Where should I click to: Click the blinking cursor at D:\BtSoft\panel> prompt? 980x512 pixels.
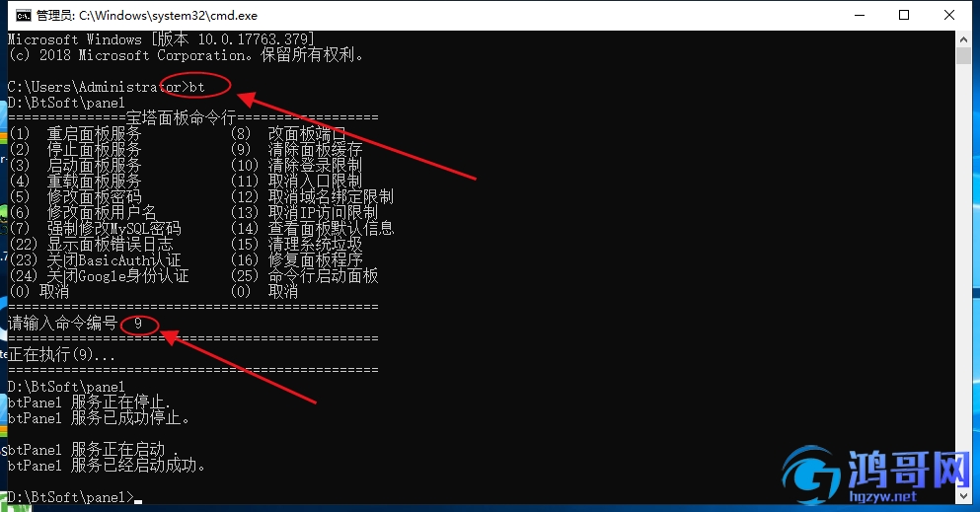(138, 502)
